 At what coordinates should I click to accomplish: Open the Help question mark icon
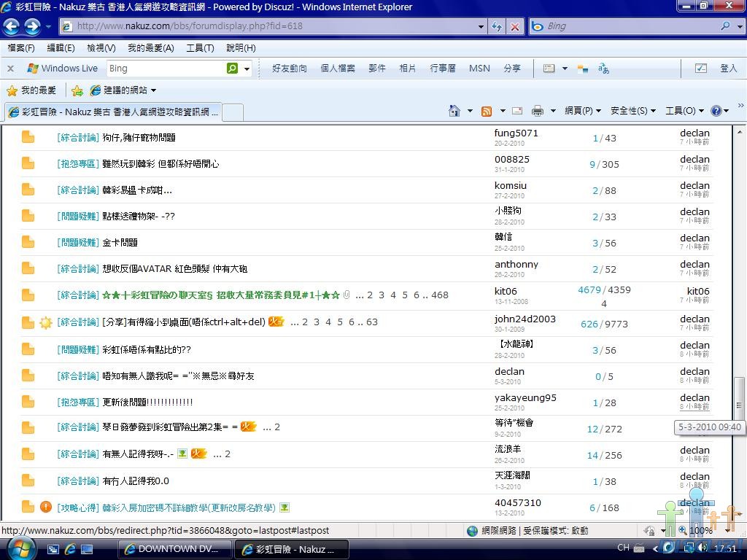[x=716, y=111]
